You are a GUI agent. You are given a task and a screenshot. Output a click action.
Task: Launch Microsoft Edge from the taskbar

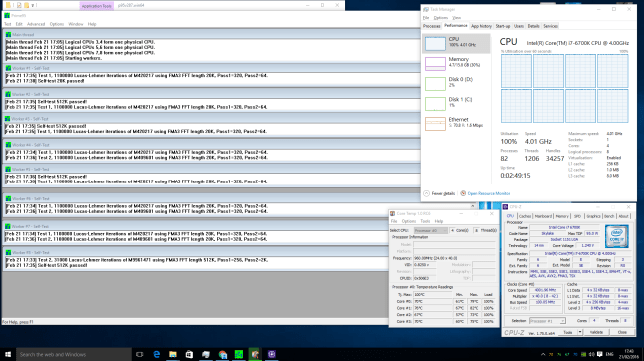156,354
